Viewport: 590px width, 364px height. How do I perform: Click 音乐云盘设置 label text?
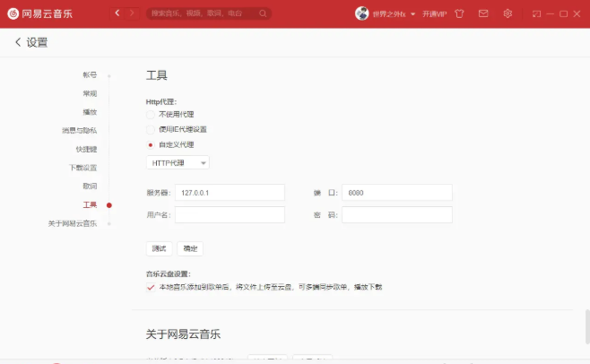click(169, 274)
